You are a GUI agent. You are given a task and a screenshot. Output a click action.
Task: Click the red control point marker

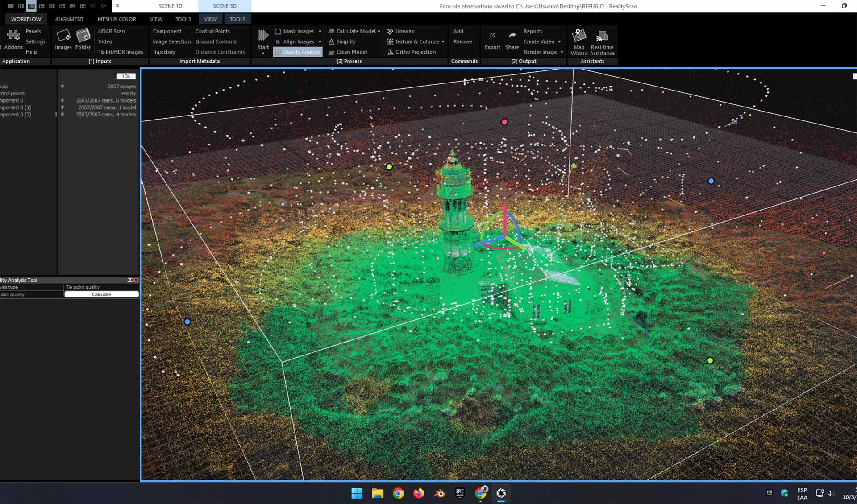click(x=504, y=122)
